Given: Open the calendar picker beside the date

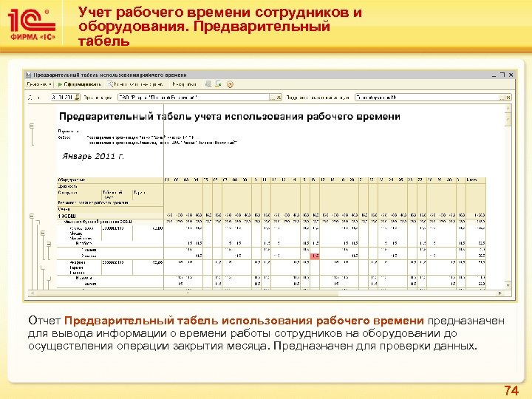Looking at the screenshot, I should tap(78, 98).
